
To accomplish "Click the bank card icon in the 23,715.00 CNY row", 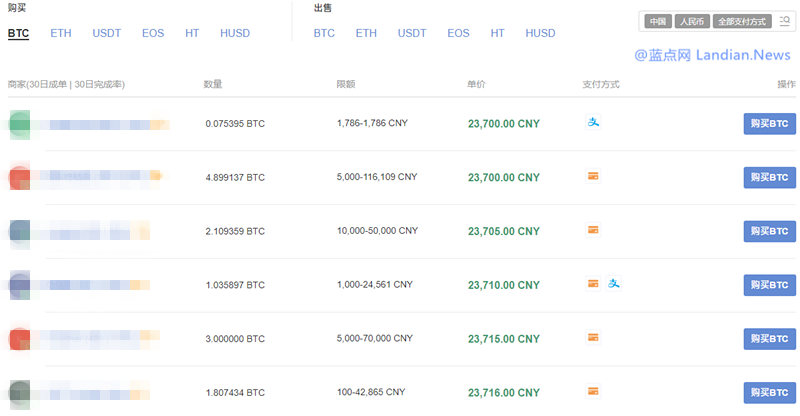I will coord(593,337).
